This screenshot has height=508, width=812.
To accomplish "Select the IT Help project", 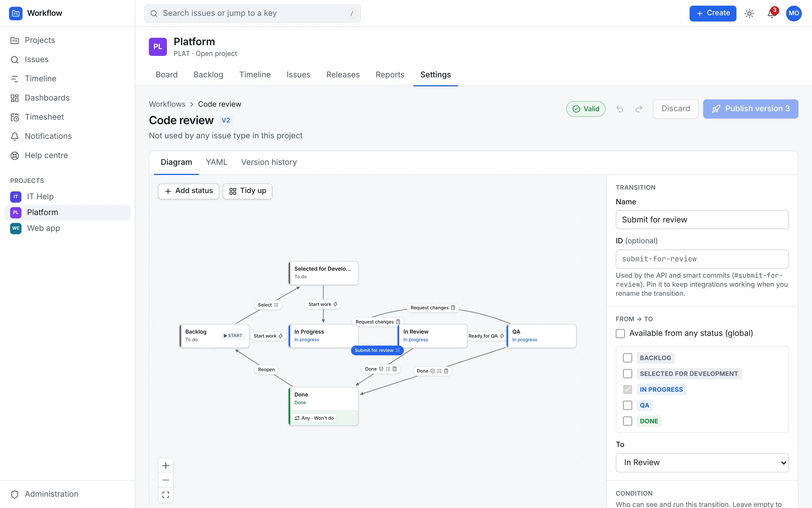I will (x=67, y=196).
